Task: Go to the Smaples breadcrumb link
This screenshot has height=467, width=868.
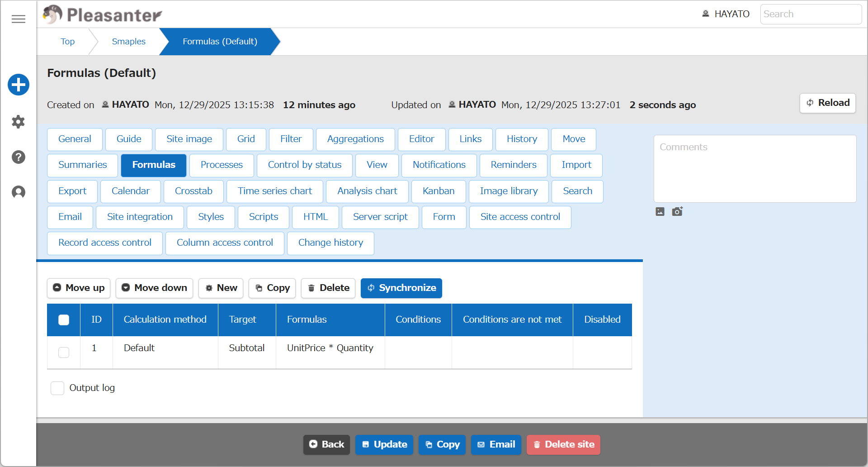Action: coord(129,42)
